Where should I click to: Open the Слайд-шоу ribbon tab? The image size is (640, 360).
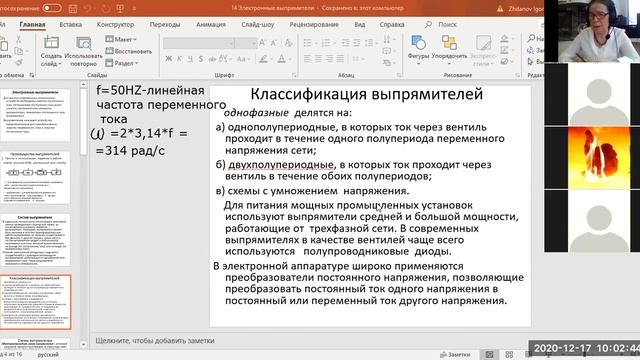click(258, 24)
